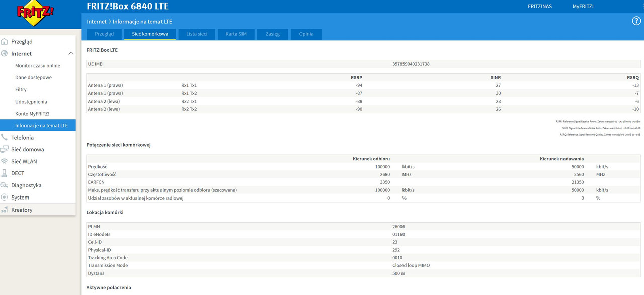Open DECT menu

[18, 174]
